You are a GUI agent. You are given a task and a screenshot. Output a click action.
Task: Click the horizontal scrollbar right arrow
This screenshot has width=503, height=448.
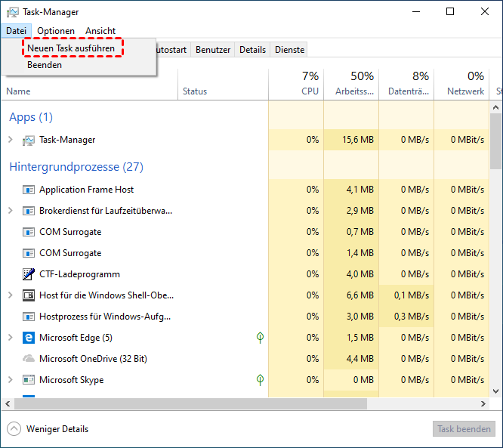(483, 404)
